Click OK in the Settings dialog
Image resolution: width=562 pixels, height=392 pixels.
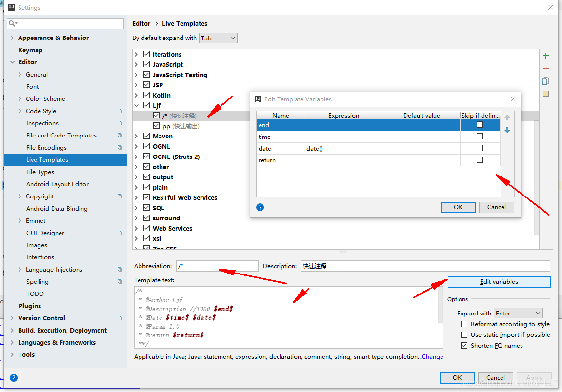pyautogui.click(x=457, y=378)
